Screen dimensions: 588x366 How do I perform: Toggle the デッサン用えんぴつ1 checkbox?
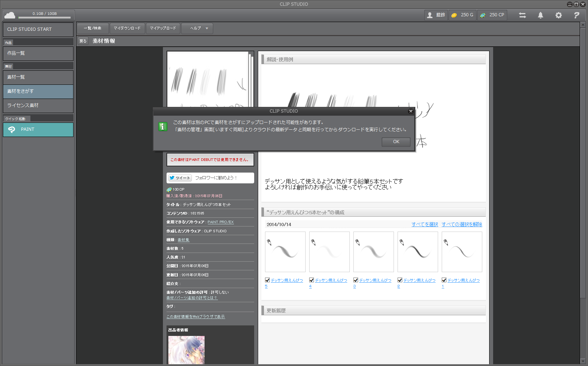pyautogui.click(x=444, y=280)
